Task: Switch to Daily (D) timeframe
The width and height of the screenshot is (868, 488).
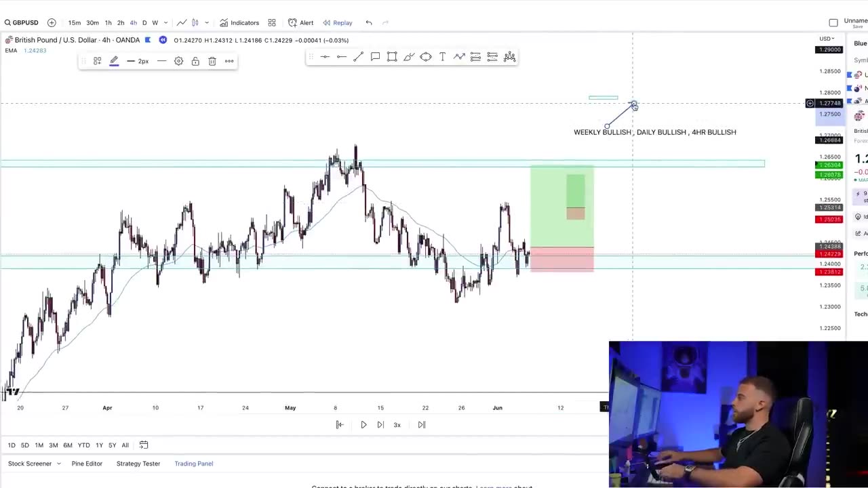Action: pyautogui.click(x=144, y=22)
